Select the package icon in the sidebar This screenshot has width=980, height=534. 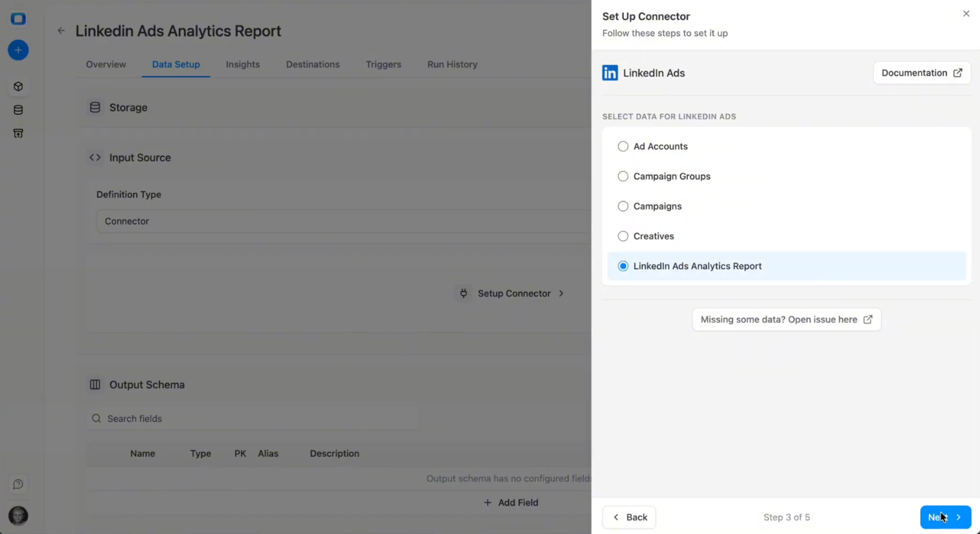(17, 86)
